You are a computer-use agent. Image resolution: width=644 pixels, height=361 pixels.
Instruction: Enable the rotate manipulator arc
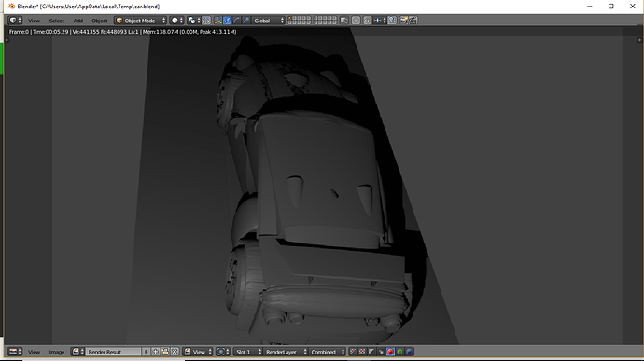point(236,21)
